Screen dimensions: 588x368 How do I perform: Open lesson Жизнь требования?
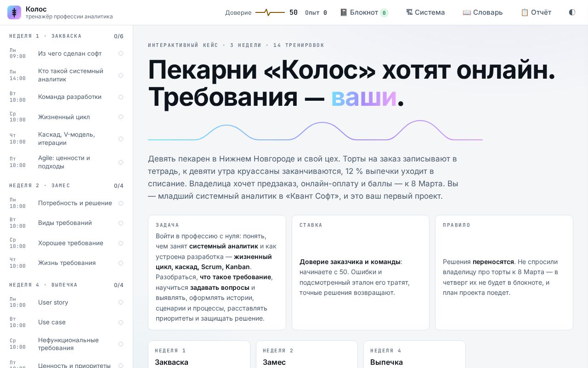(x=66, y=263)
